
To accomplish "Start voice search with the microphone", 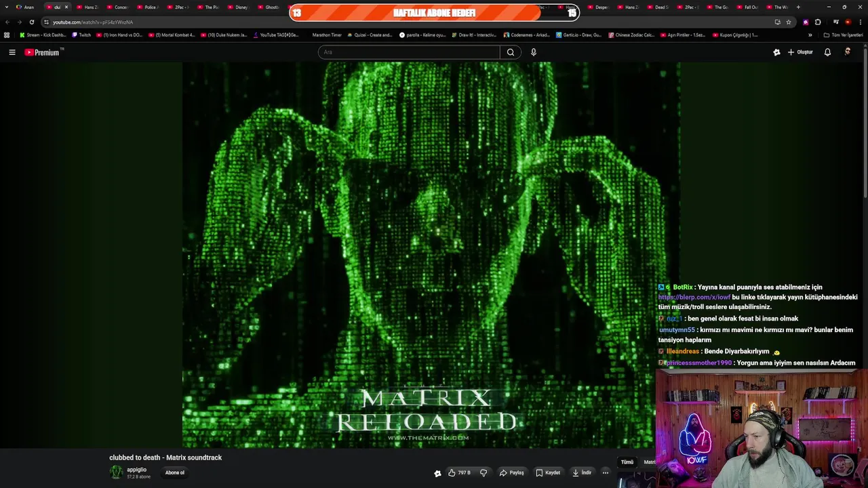I will (x=534, y=52).
